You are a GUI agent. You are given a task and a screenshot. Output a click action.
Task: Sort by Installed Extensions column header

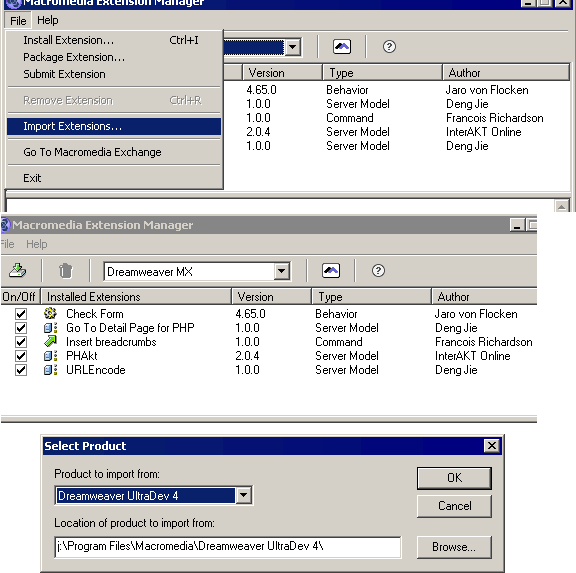[x=136, y=297]
